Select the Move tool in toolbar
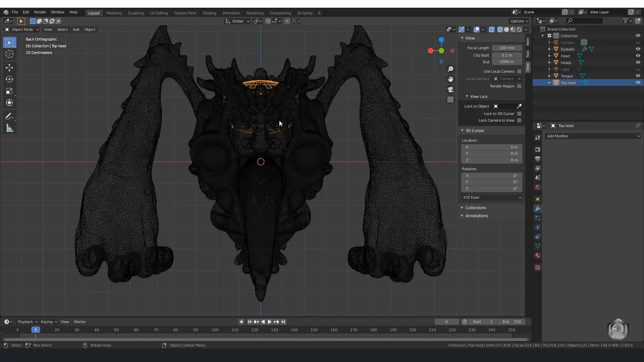The image size is (644, 362). pyautogui.click(x=10, y=66)
